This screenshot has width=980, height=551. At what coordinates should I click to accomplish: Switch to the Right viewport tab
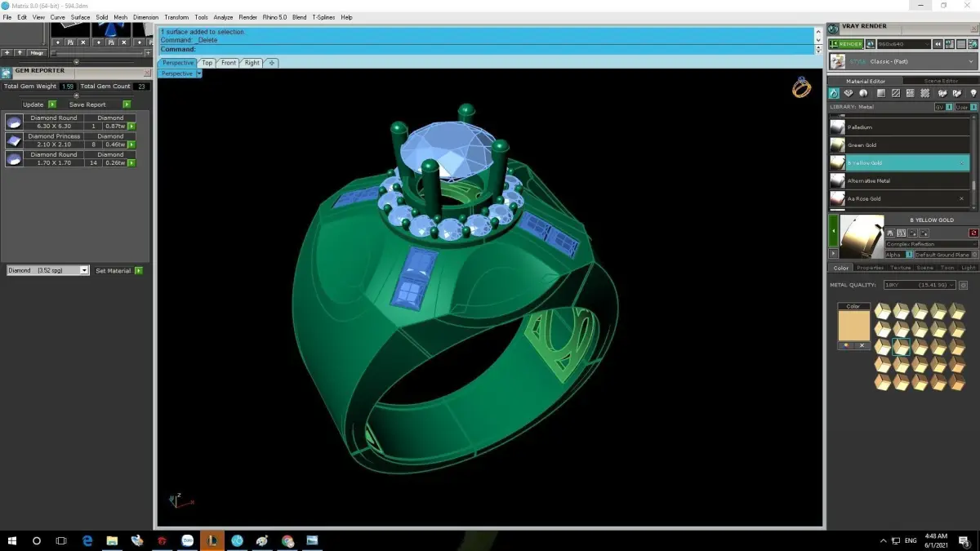(x=252, y=63)
